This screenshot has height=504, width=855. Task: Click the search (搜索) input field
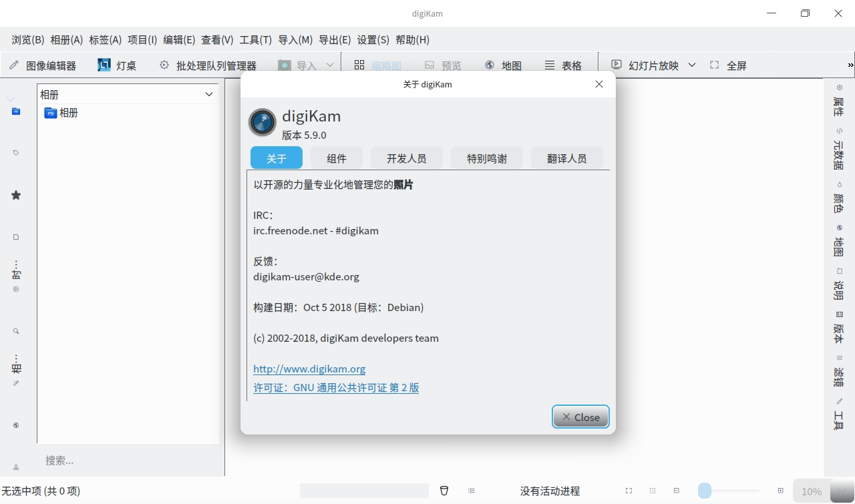pos(128,461)
